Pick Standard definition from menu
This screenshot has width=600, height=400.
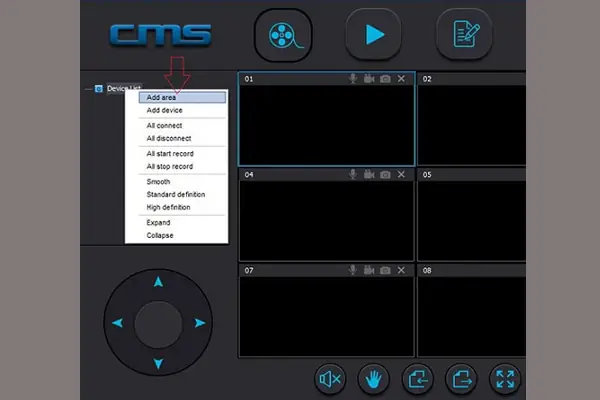[x=182, y=194]
